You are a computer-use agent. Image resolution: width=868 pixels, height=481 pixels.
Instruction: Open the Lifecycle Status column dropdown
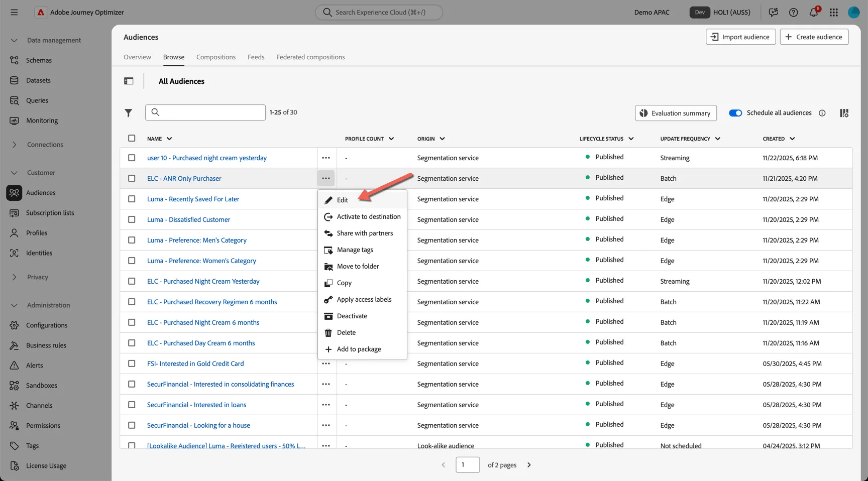coord(631,139)
